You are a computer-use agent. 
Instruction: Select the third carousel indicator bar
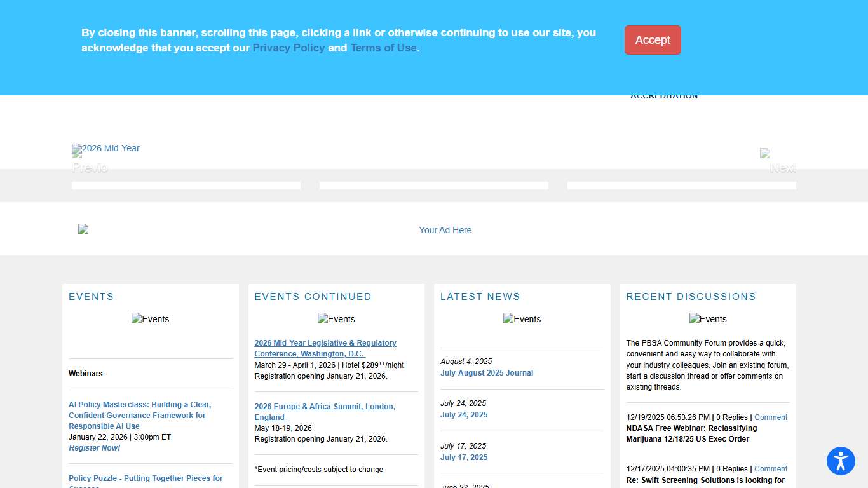coord(681,185)
